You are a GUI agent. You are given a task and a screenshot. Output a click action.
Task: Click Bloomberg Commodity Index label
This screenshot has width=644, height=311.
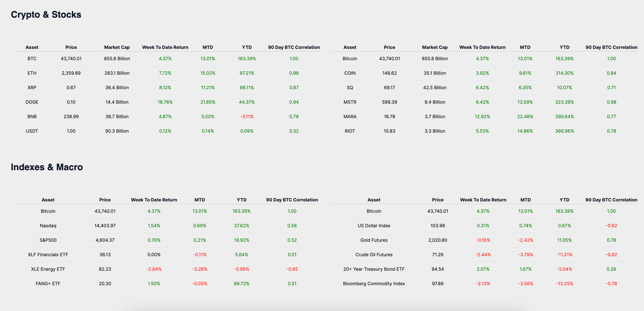pos(374,284)
